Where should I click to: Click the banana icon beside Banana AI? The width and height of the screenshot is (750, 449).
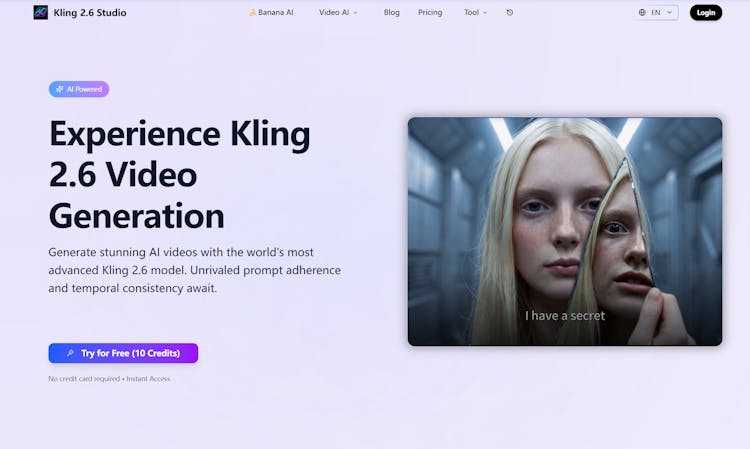click(x=252, y=13)
